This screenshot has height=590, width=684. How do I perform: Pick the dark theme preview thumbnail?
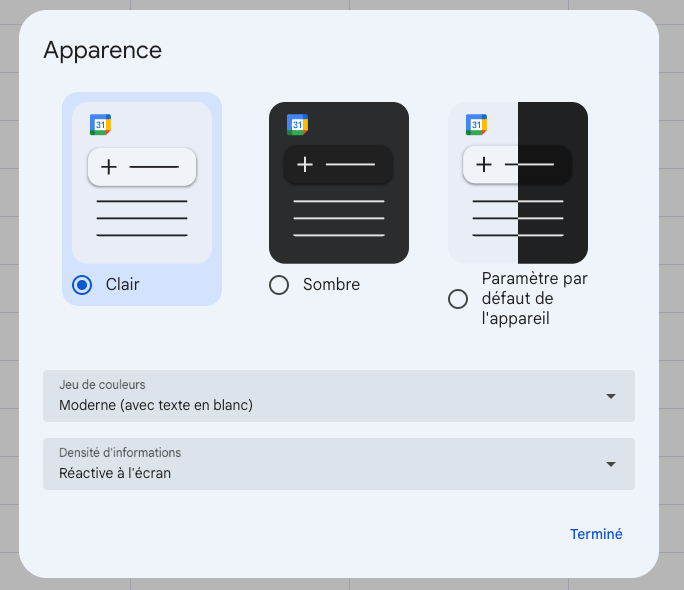(339, 183)
